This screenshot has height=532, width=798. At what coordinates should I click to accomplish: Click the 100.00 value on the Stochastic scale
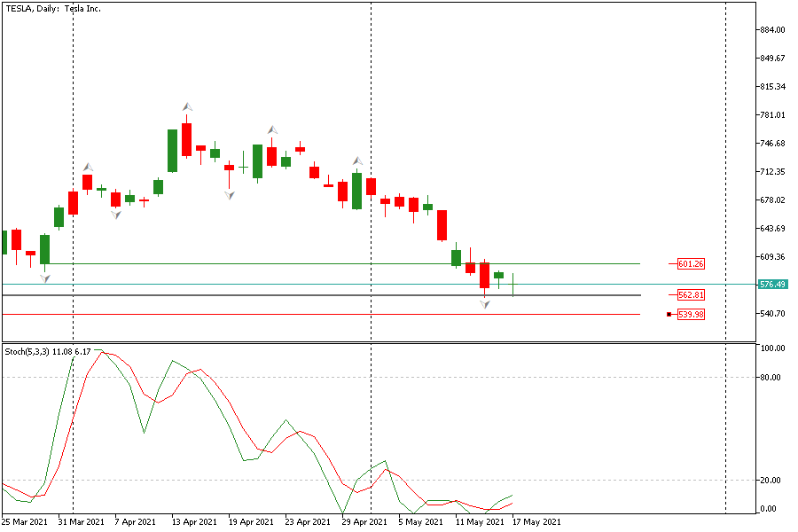[772, 348]
